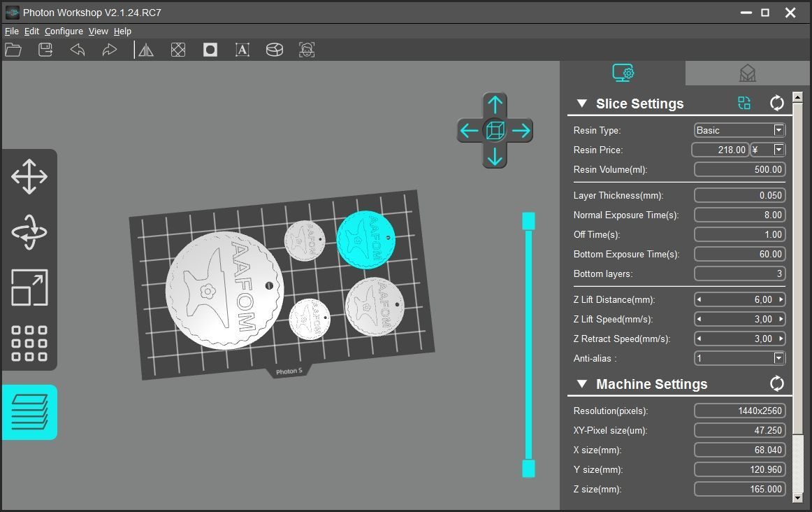Open the resin price currency dropdown
This screenshot has height=512, width=812.
(x=778, y=150)
